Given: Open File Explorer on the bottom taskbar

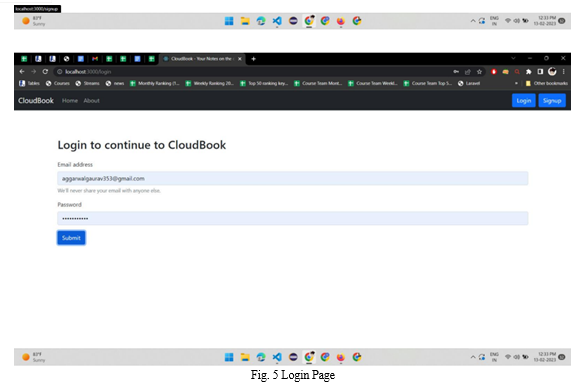Looking at the screenshot, I should pos(245,357).
